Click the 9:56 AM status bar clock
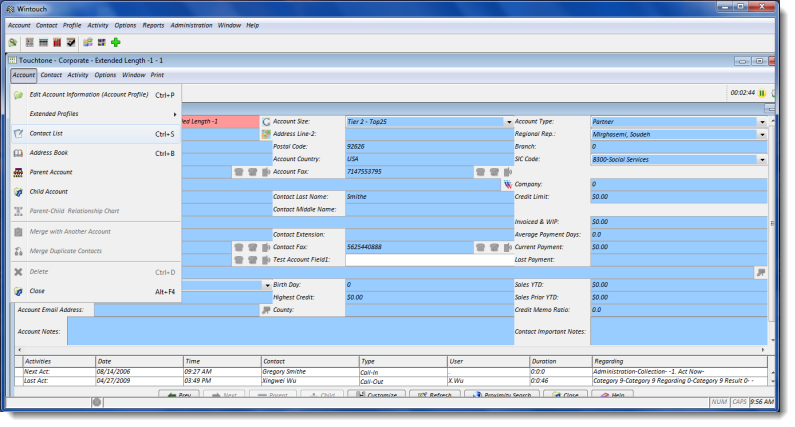 pos(762,402)
